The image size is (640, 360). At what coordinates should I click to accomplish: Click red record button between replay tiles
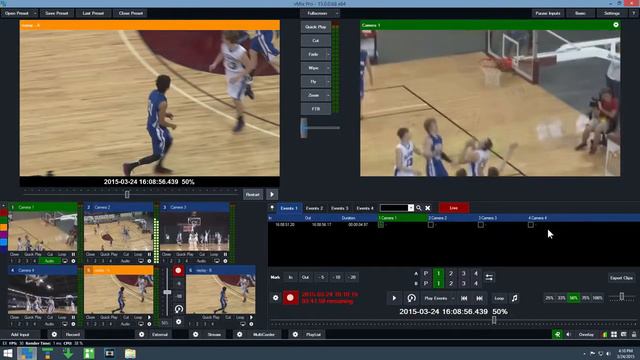click(178, 271)
